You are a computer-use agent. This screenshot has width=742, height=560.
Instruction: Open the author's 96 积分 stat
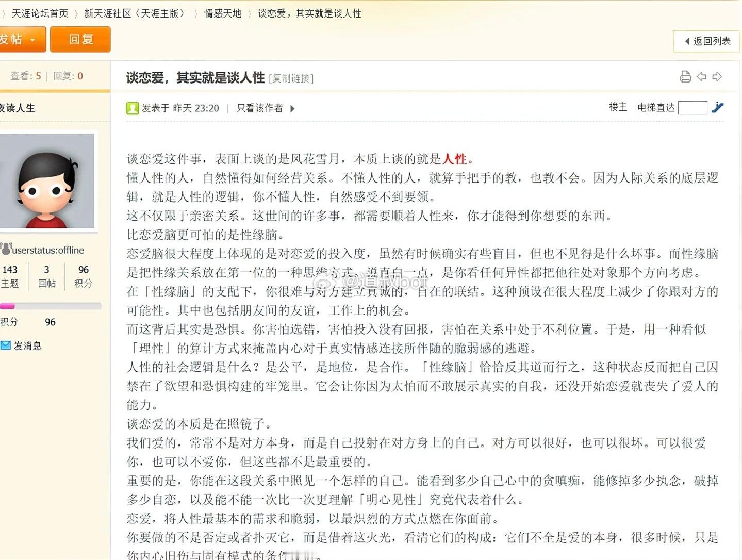click(83, 276)
